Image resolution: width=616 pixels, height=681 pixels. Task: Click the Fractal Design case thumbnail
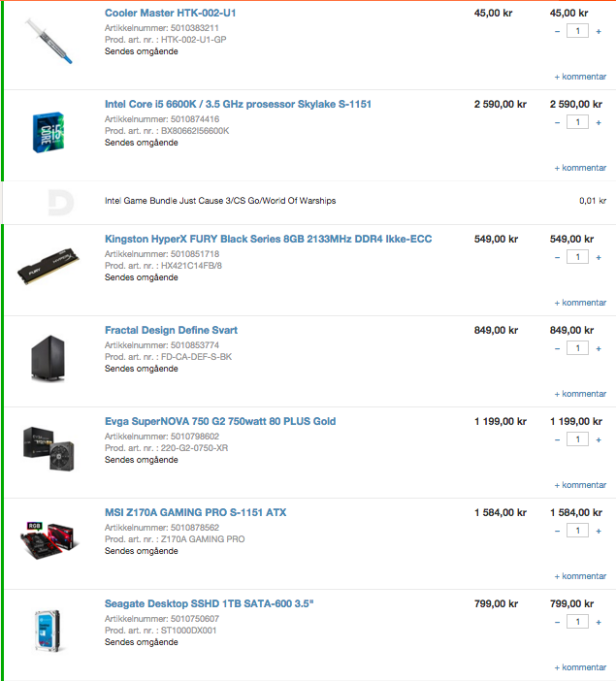(49, 358)
